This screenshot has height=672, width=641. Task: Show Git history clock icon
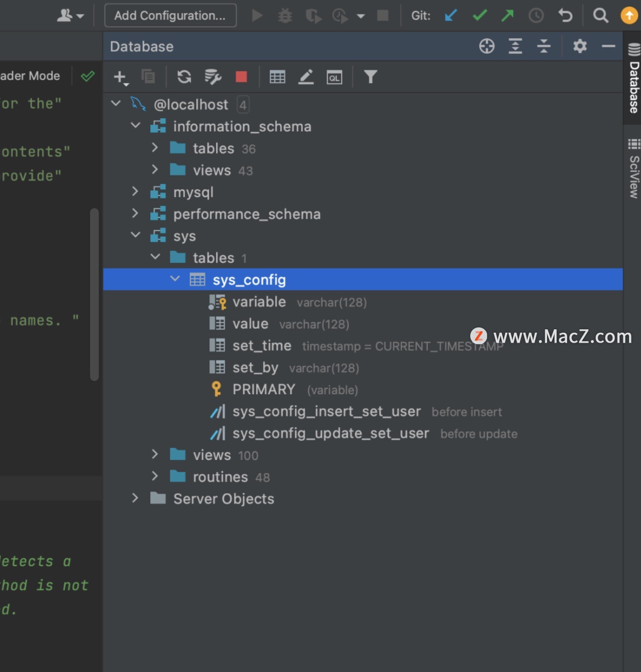(x=536, y=16)
